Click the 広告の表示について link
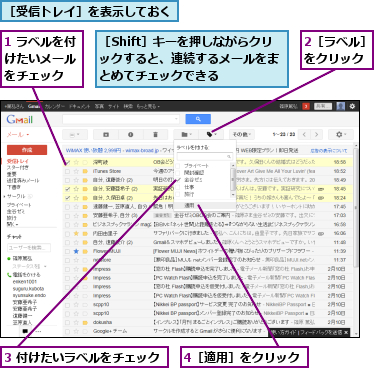Screen dimensions: 374x368 tap(329, 151)
